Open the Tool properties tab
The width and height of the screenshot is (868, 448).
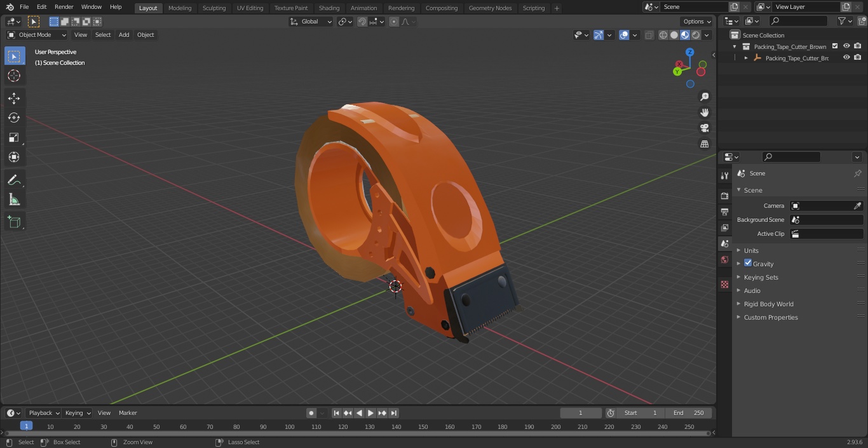[724, 176]
